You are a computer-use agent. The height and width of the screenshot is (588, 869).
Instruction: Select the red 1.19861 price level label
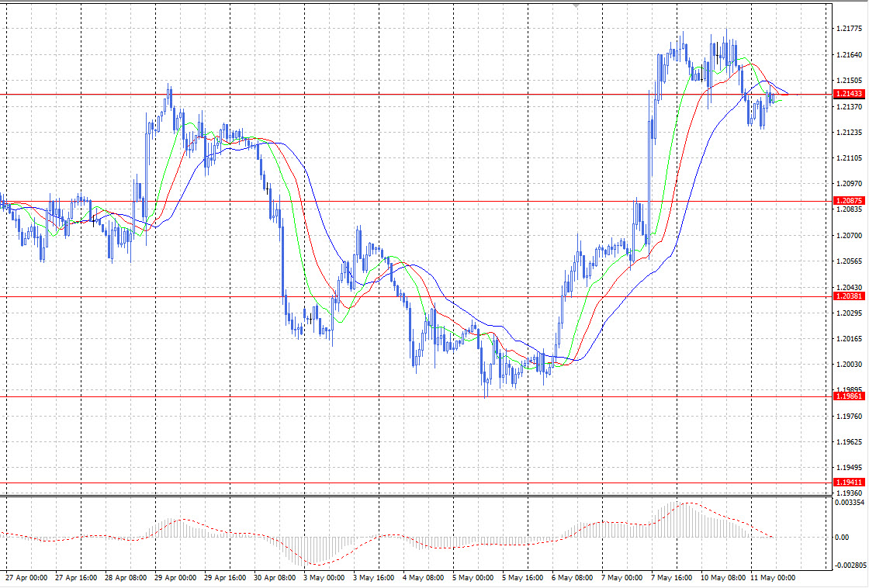849,396
